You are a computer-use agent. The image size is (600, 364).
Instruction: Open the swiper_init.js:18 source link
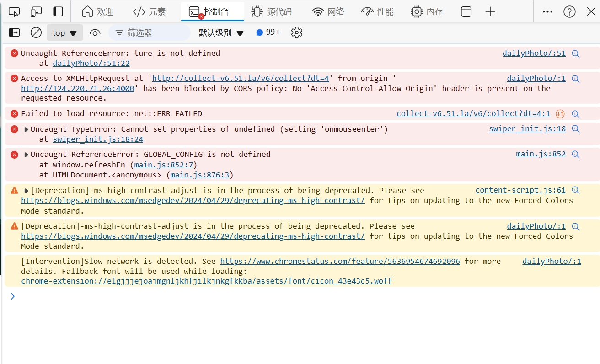(527, 129)
